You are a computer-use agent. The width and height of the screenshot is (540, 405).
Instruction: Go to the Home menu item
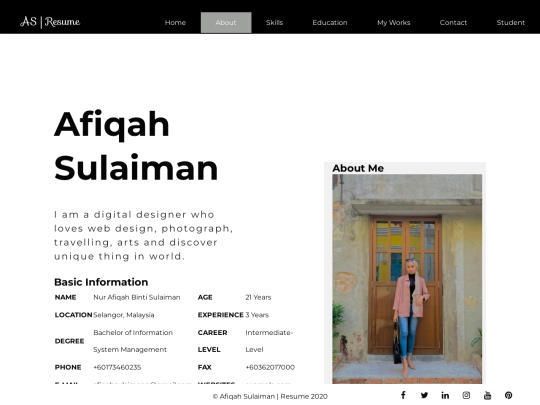coord(175,23)
